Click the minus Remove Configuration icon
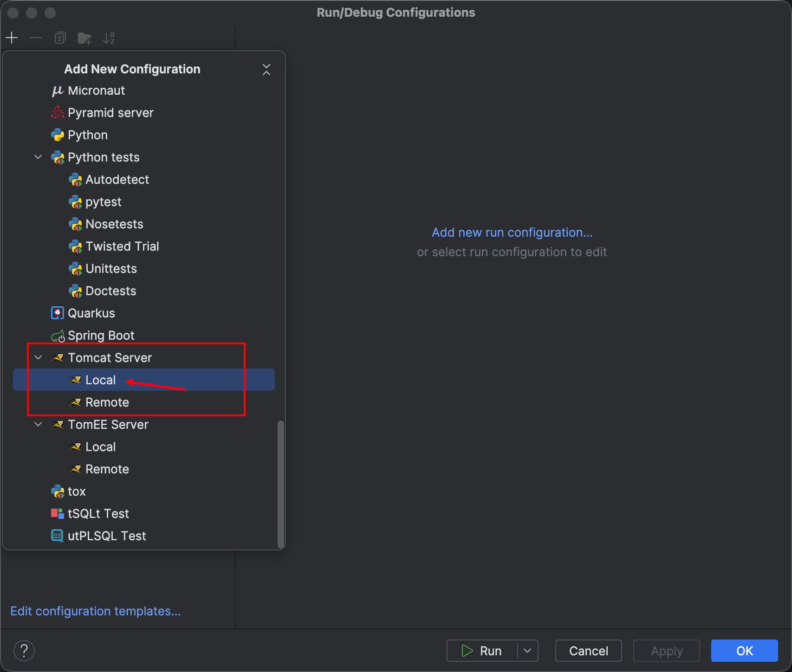This screenshot has height=672, width=792. (36, 38)
